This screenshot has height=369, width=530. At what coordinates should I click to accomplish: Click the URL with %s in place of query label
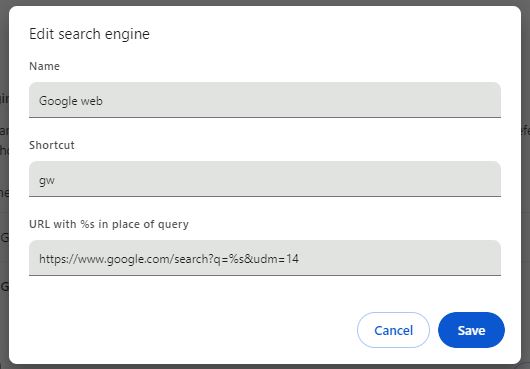click(x=109, y=224)
